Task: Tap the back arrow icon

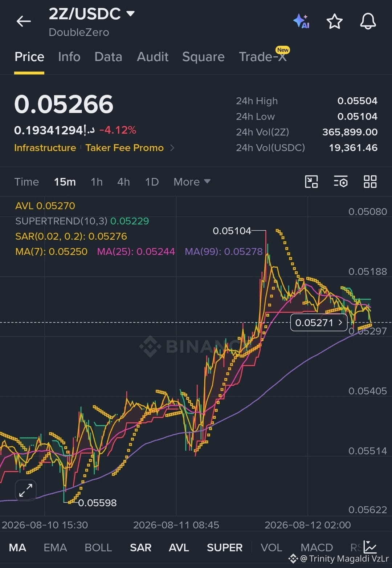Action: point(24,21)
